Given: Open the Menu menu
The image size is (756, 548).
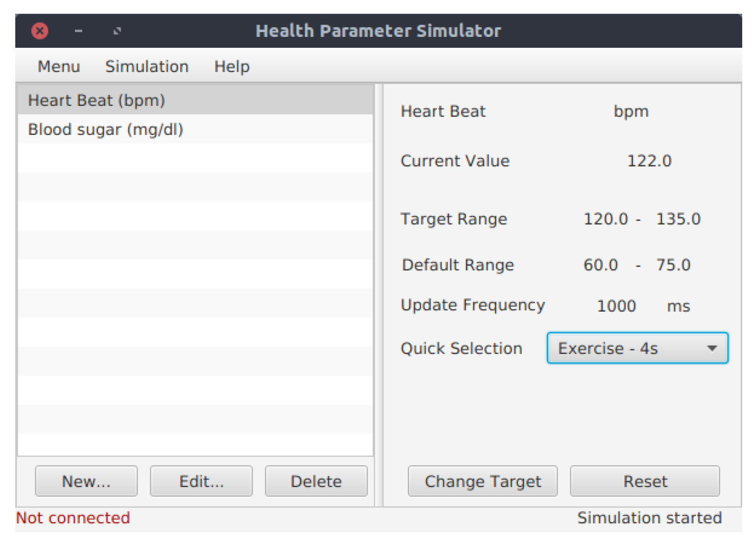Looking at the screenshot, I should coord(59,66).
